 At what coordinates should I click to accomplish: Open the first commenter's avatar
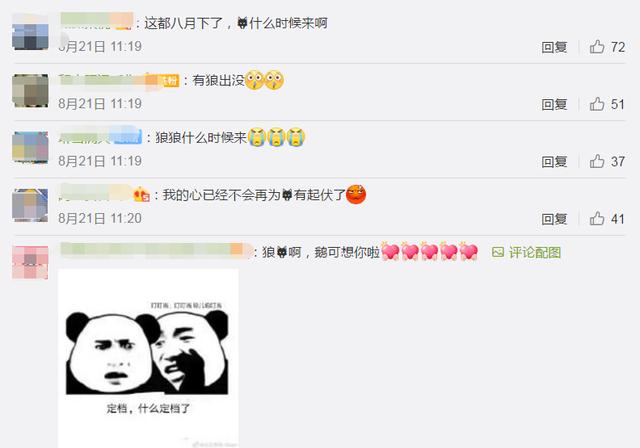tap(30, 33)
